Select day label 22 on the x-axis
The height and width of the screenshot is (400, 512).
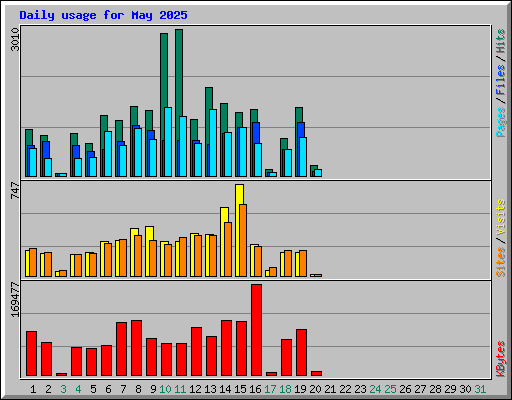pyautogui.click(x=345, y=389)
